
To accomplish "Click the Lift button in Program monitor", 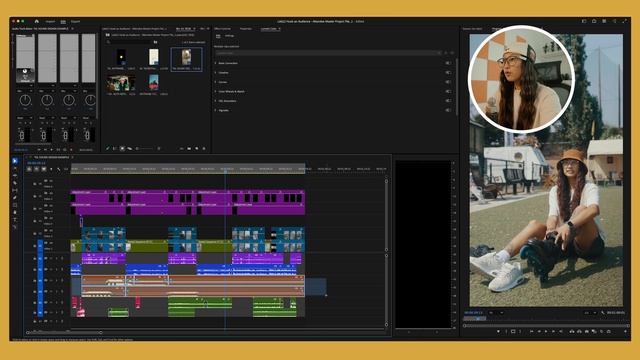I will coord(572,331).
